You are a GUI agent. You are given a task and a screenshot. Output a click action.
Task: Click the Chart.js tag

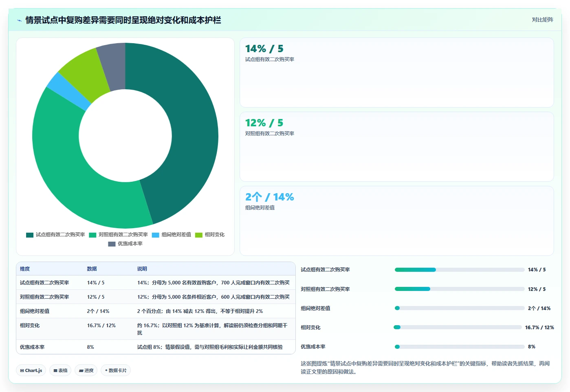pos(31,370)
